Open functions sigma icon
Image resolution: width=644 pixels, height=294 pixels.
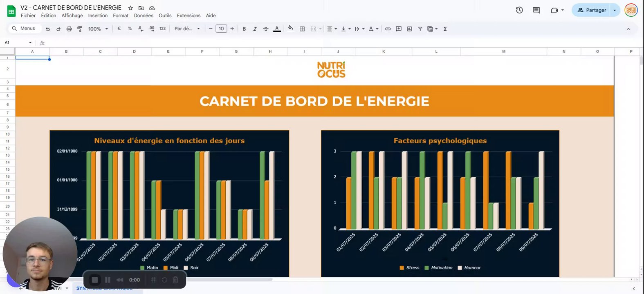point(445,29)
